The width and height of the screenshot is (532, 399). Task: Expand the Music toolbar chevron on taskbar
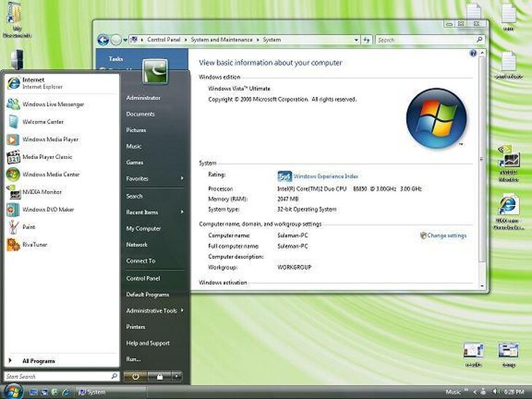pos(466,390)
